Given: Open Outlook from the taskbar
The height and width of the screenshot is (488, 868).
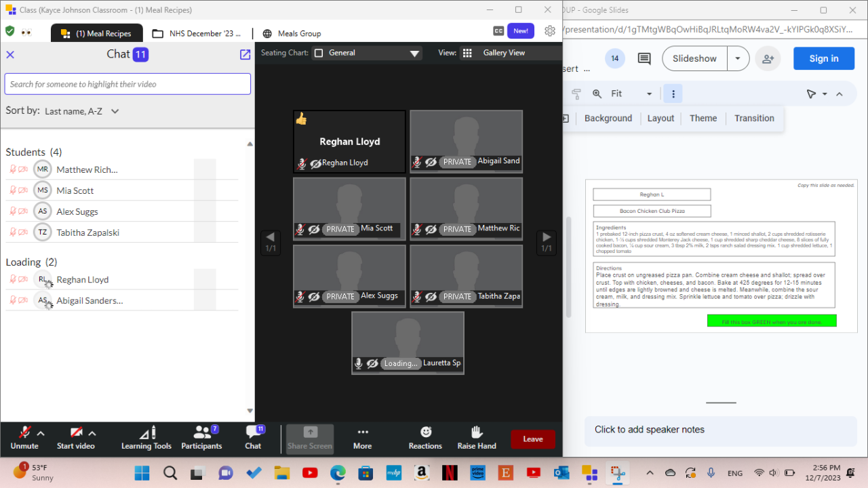Looking at the screenshot, I should [x=561, y=472].
